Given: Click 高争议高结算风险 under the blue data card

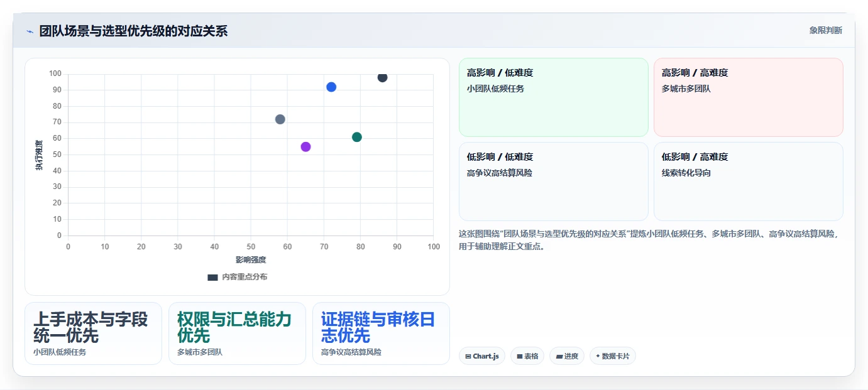Looking at the screenshot, I should (351, 352).
